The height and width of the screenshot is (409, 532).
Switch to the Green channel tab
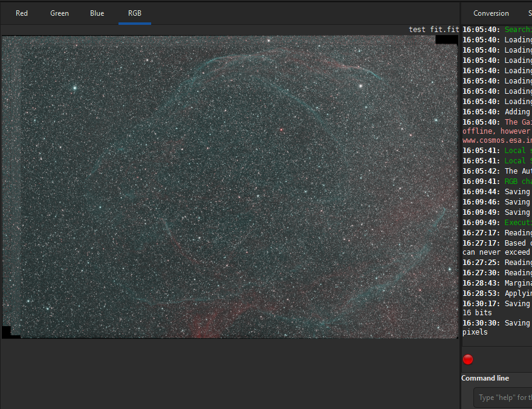pos(59,13)
